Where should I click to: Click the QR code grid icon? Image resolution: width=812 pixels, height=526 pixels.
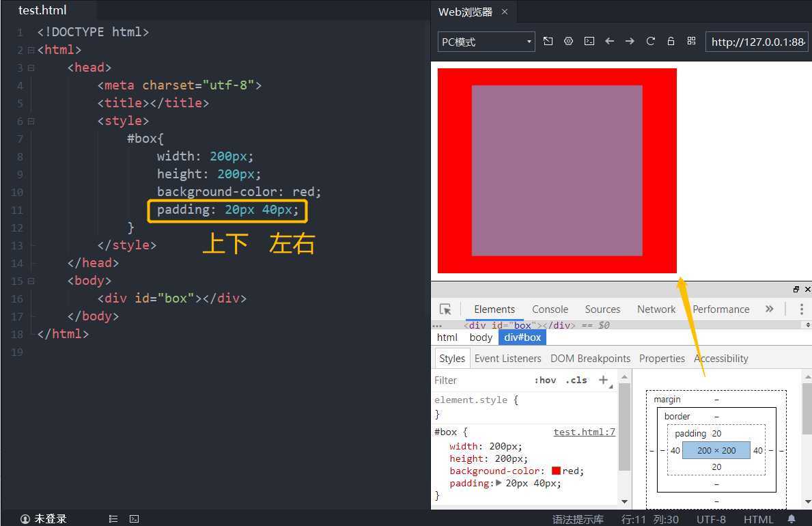(691, 41)
